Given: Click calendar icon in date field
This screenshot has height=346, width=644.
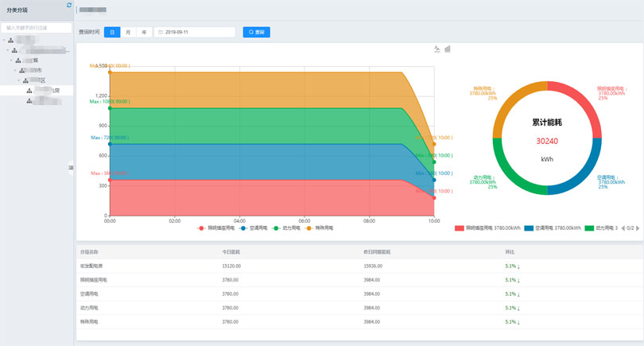Looking at the screenshot, I should [161, 33].
